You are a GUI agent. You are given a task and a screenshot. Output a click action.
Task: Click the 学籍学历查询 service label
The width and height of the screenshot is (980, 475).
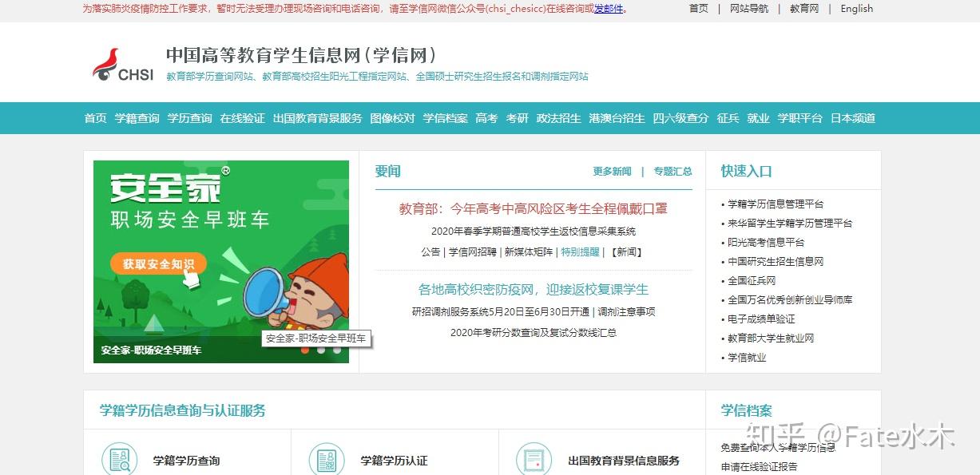pos(187,461)
